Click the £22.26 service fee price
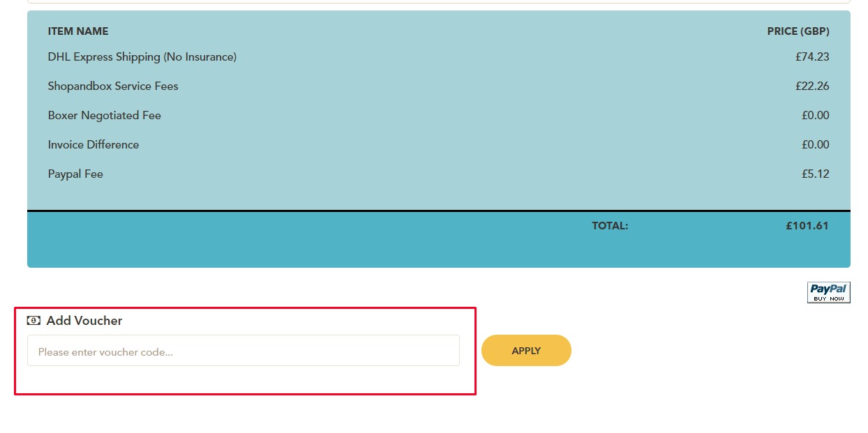The width and height of the screenshot is (868, 433). pos(812,86)
